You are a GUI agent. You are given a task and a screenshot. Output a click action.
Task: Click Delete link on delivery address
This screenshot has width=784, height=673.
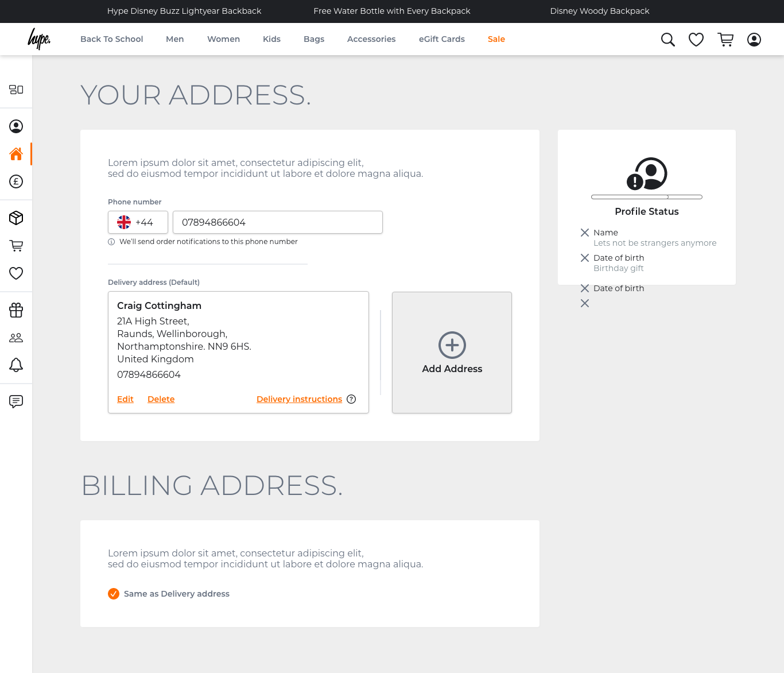pos(161,399)
